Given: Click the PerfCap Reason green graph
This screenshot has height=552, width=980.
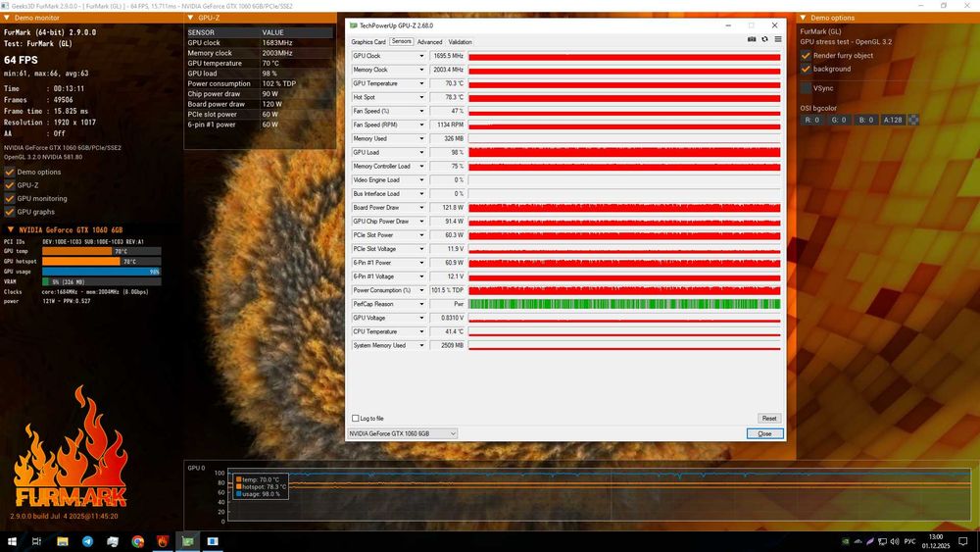Looking at the screenshot, I should (624, 304).
